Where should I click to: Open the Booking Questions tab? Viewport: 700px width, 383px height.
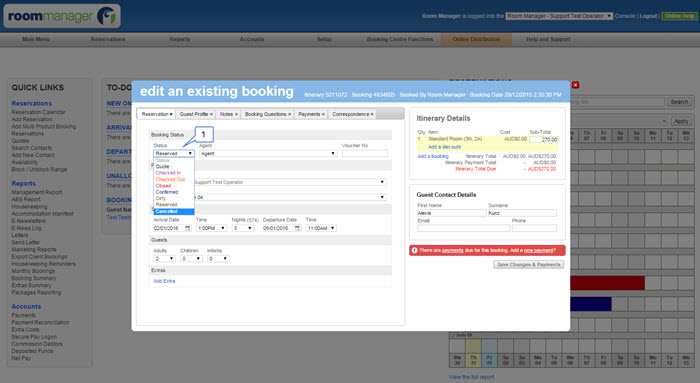(268, 114)
